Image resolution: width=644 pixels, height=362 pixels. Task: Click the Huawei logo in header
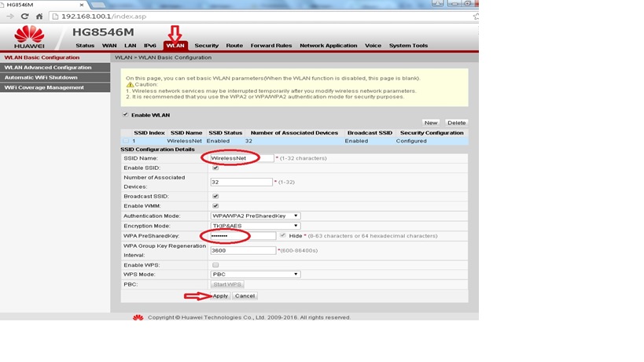(x=29, y=37)
